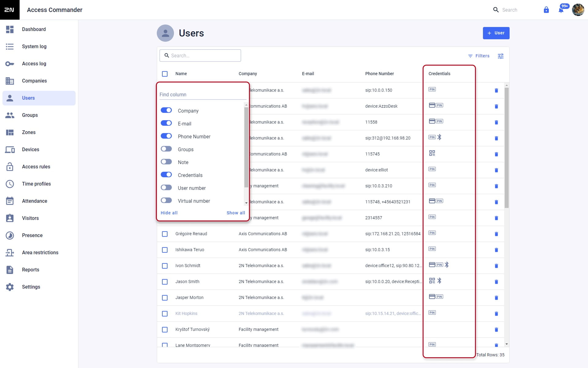Viewport: 588px width, 368px height.
Task: Check the box for Grégoire Renaud
Action: (165, 234)
